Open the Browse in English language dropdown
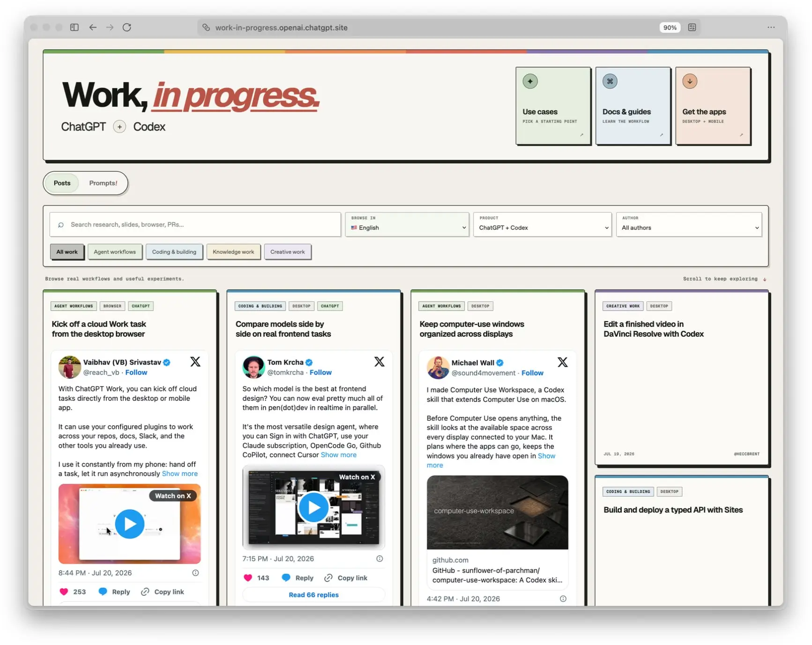The height and width of the screenshot is (645, 812). (407, 224)
